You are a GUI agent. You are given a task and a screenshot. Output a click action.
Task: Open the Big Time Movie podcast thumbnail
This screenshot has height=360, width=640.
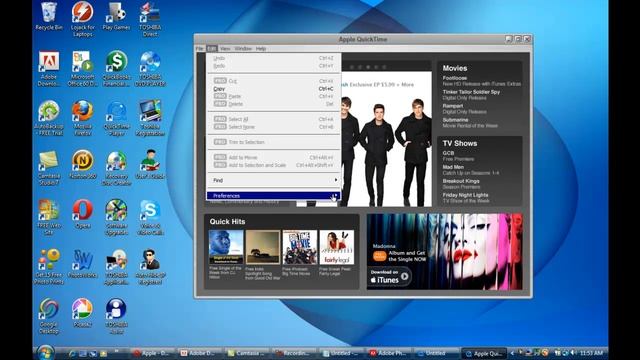tap(300, 247)
